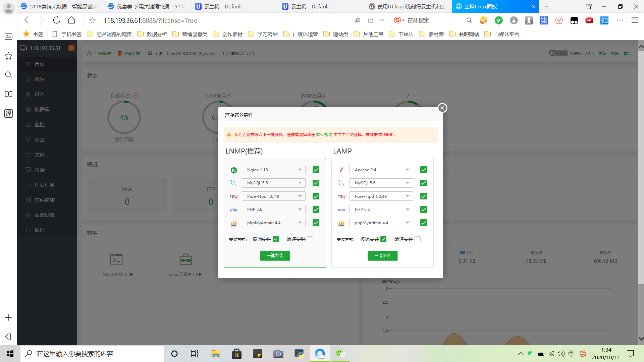
Task: Open Nginx 1.18 version dropdown
Action: tap(274, 170)
